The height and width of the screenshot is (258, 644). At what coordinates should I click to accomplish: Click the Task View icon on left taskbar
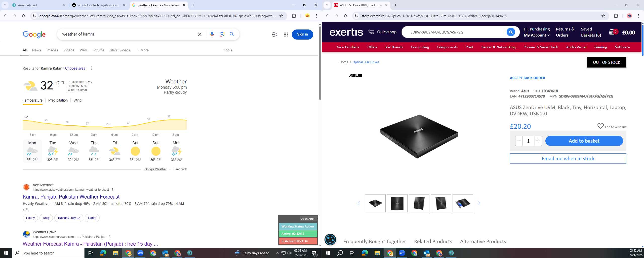click(x=91, y=253)
